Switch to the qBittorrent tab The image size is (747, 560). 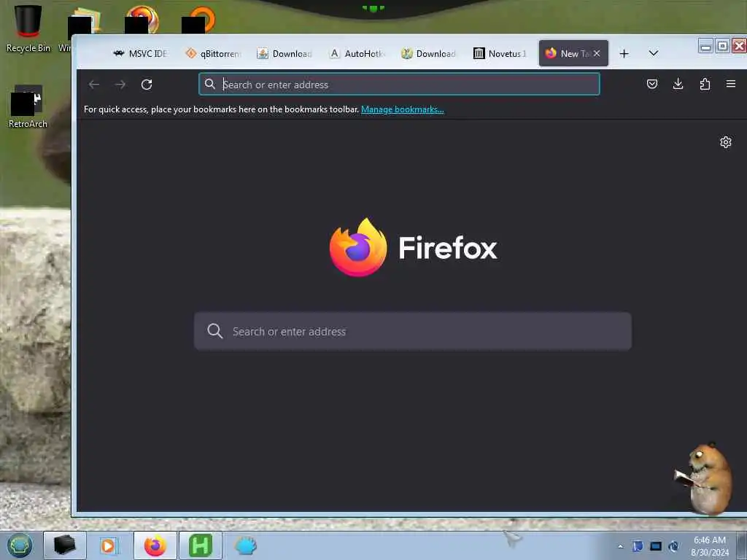[x=214, y=53]
